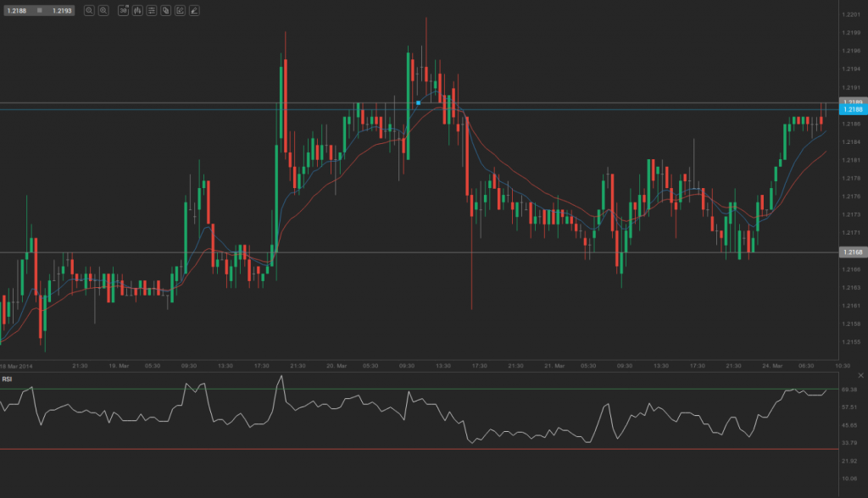Click the overlays icon in the toolbar

coord(165,11)
